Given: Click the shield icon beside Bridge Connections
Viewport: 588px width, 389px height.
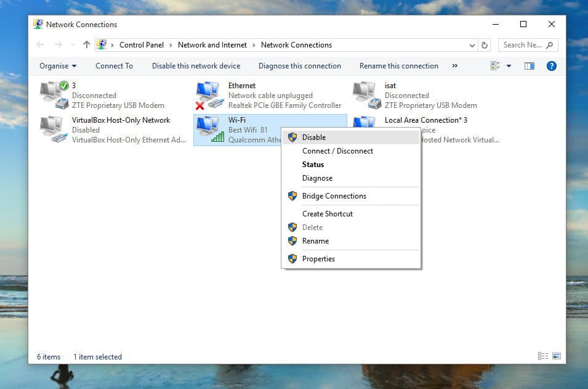Looking at the screenshot, I should click(292, 196).
